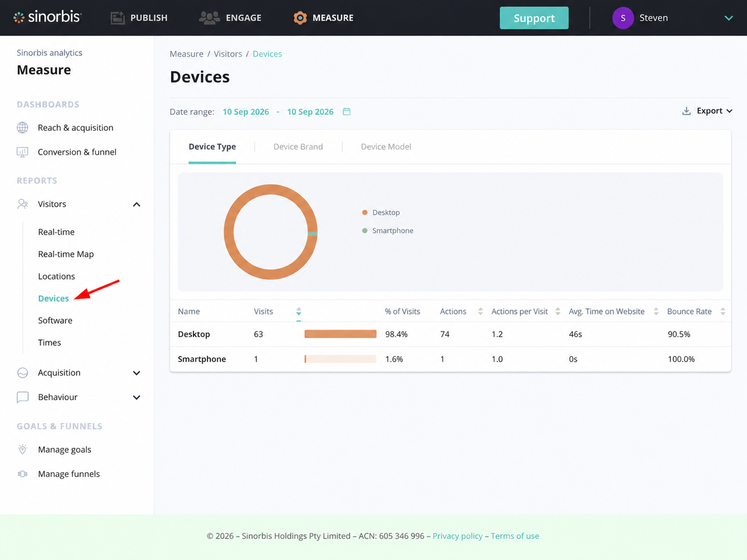Click the Manage goals lightbulb icon

[x=23, y=450]
